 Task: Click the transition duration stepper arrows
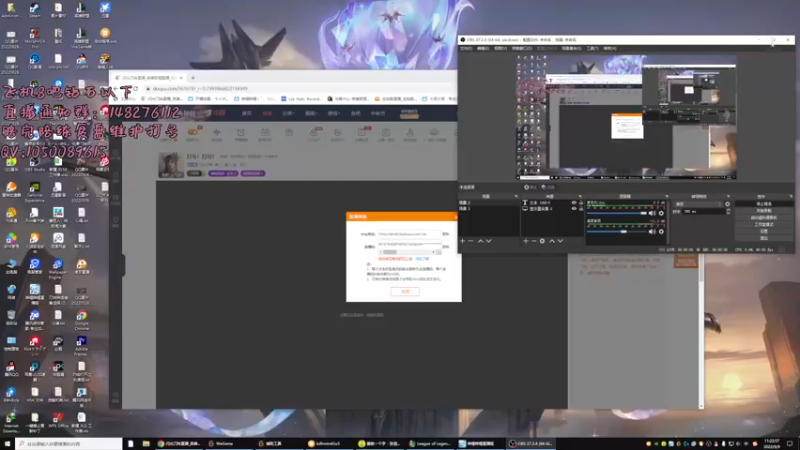(728, 211)
